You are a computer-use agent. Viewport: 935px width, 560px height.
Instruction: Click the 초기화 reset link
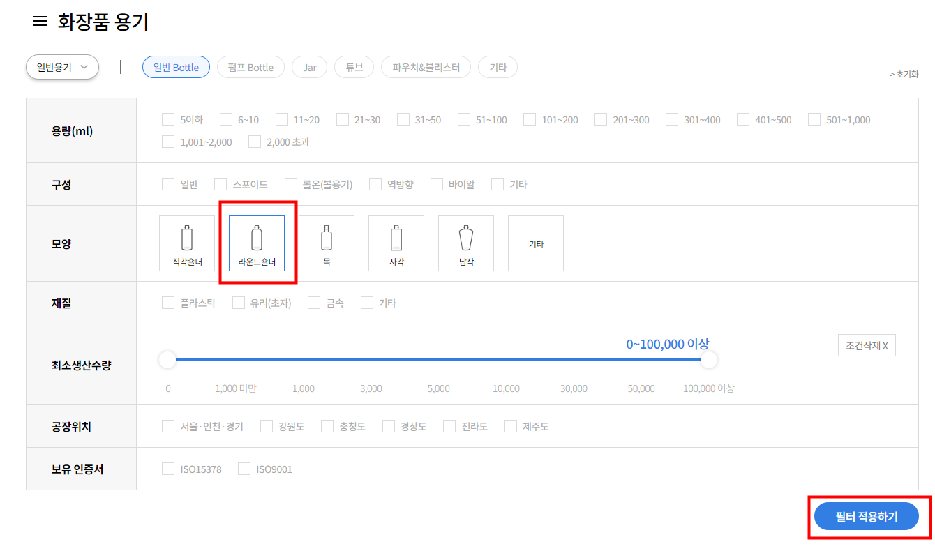[x=904, y=74]
